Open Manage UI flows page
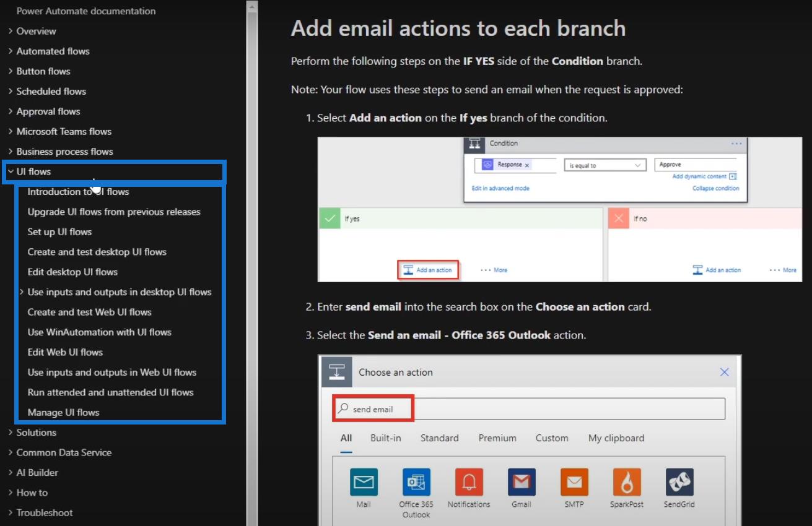The height and width of the screenshot is (526, 812). [63, 412]
